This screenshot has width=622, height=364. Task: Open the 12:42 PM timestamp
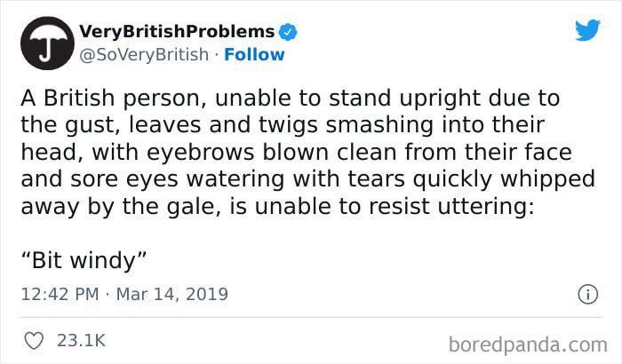click(x=60, y=294)
